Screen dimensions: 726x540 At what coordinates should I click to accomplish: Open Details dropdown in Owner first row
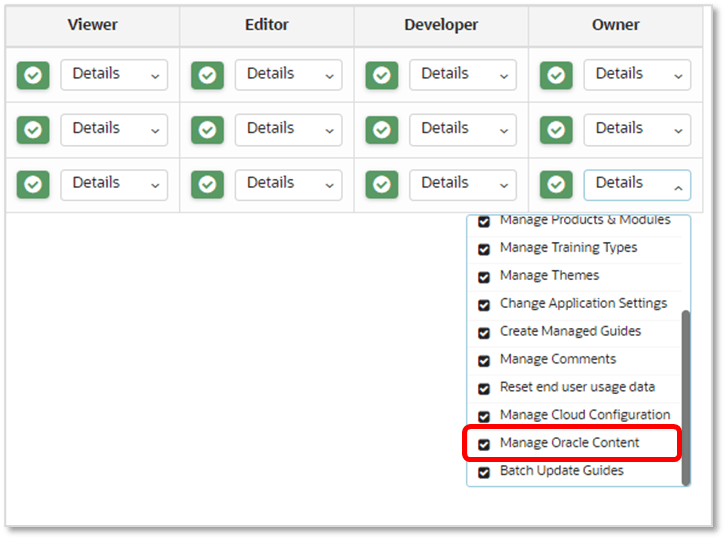point(637,75)
